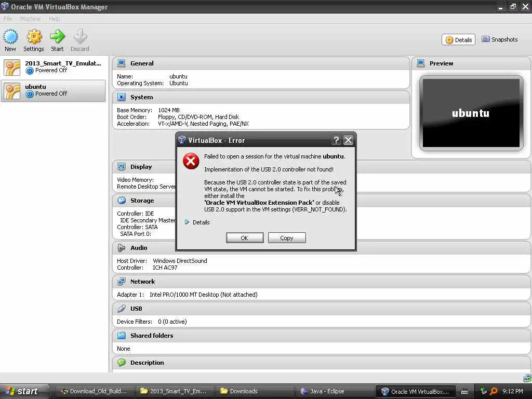Click Oracle VM VirtualBox taskbar item
532x399 pixels.
(x=415, y=391)
